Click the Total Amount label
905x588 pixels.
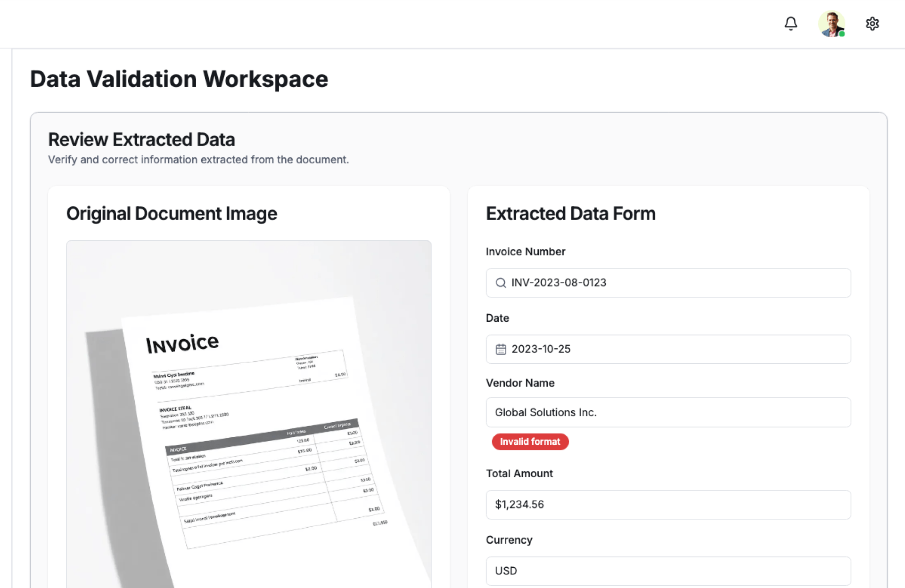coord(519,474)
